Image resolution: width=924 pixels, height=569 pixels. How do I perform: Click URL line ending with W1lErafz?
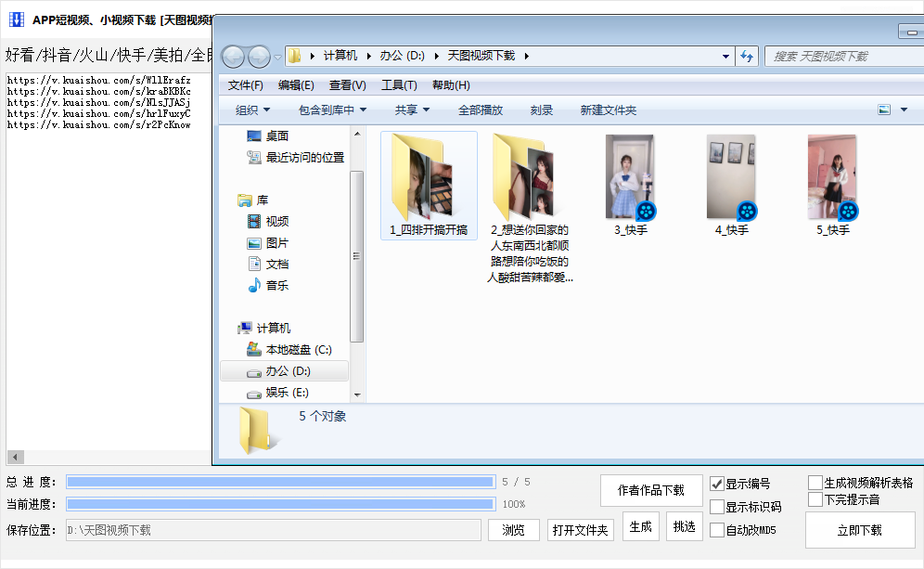[99, 80]
